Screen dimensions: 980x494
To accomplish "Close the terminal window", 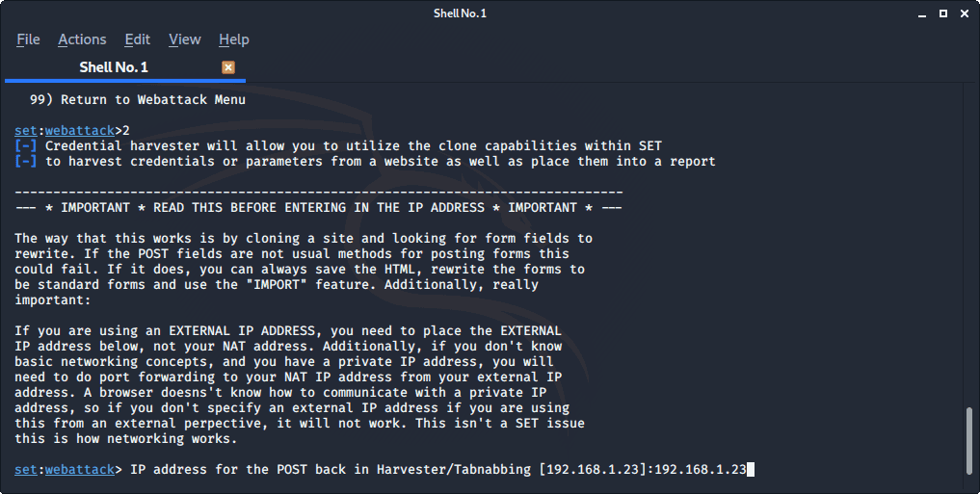I will (x=965, y=13).
